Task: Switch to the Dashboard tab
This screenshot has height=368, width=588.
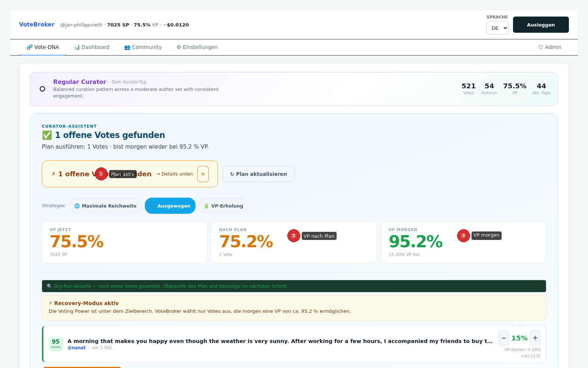Action: pos(92,47)
